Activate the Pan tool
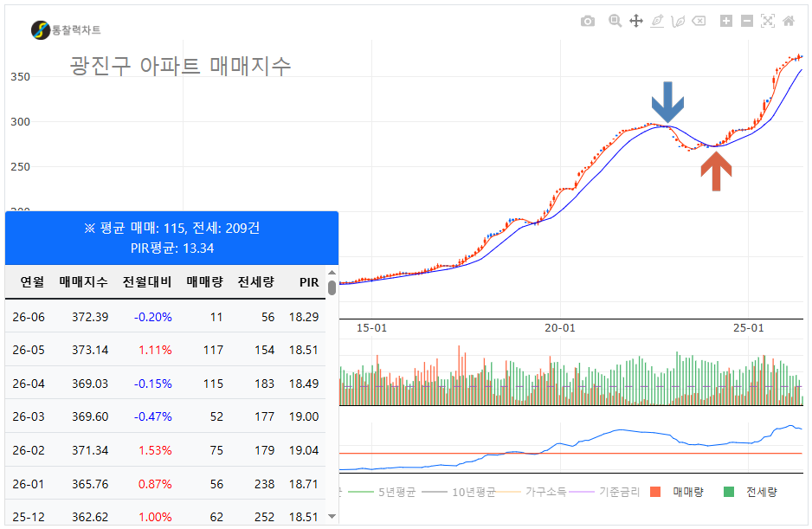This screenshot has height=529, width=812. [x=636, y=21]
